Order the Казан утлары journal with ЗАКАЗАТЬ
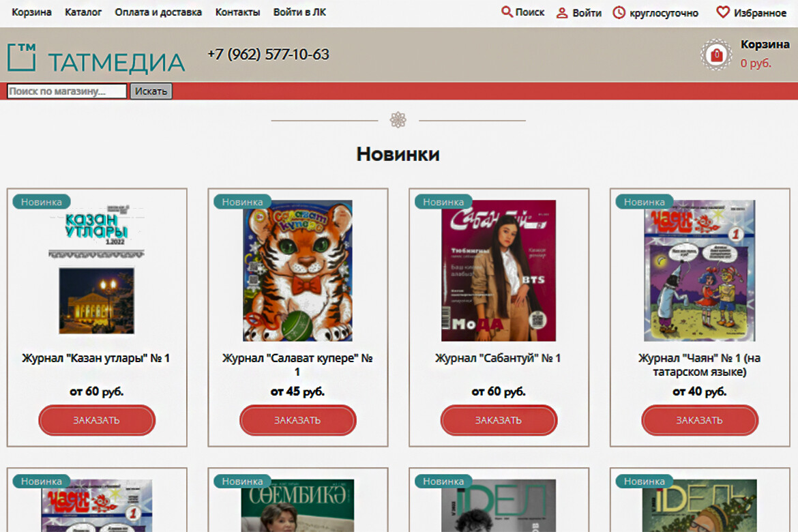Screen dimensions: 798x532 (x=97, y=420)
